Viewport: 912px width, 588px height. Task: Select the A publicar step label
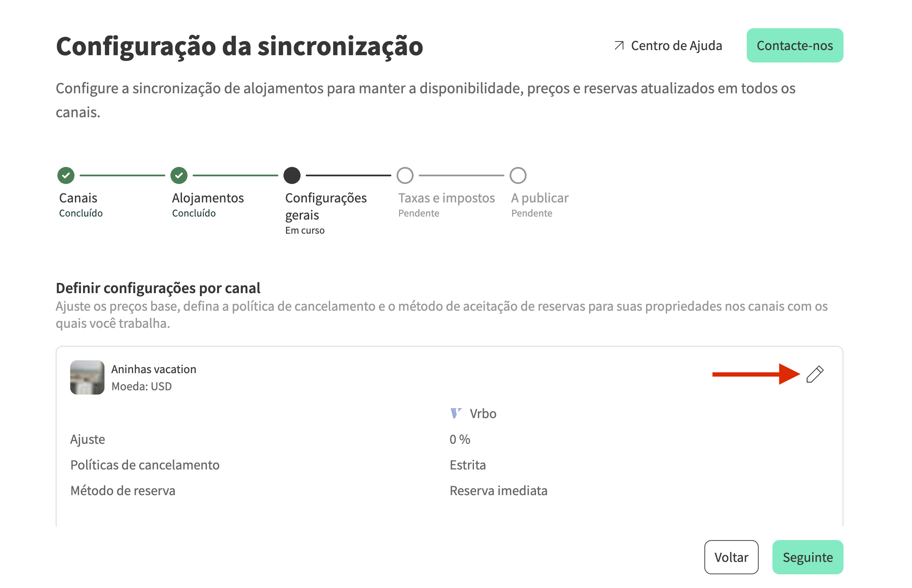click(x=539, y=198)
